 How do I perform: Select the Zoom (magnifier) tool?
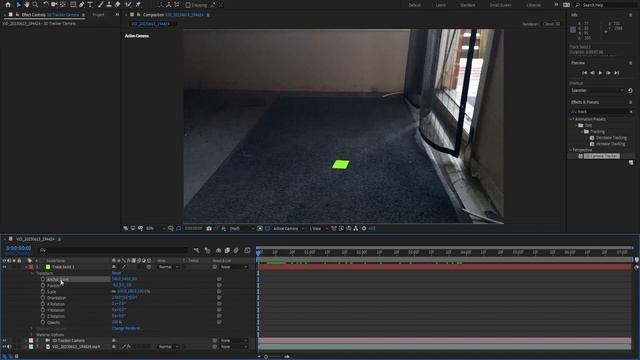(35, 4)
